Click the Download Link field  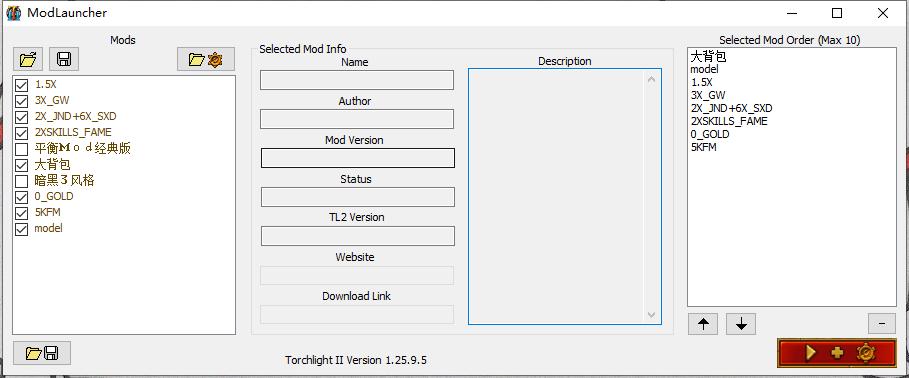click(357, 314)
